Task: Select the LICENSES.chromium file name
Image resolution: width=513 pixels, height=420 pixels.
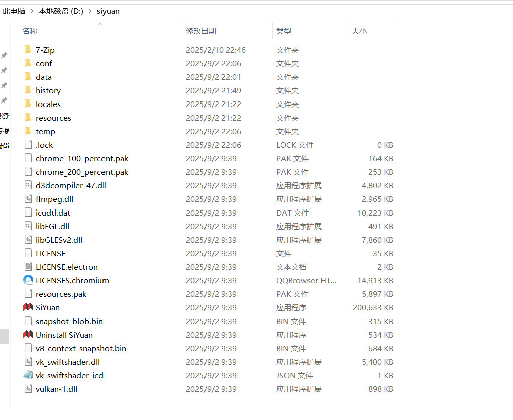Action: 72,281
